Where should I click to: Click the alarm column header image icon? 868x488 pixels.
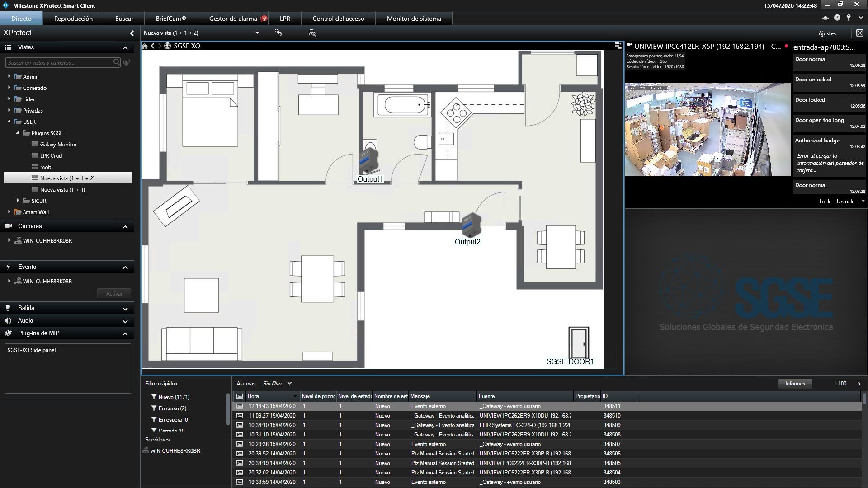[x=240, y=396]
